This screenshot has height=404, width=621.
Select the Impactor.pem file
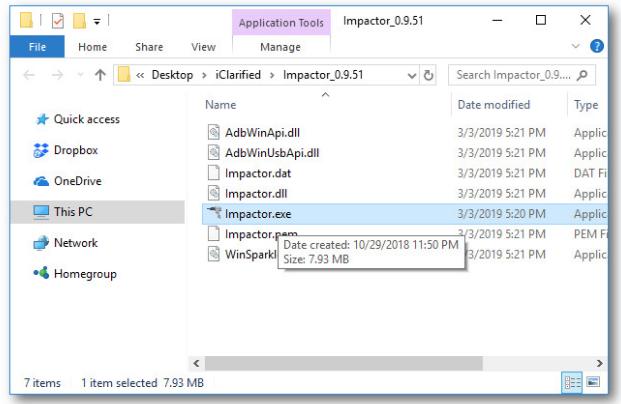(261, 234)
